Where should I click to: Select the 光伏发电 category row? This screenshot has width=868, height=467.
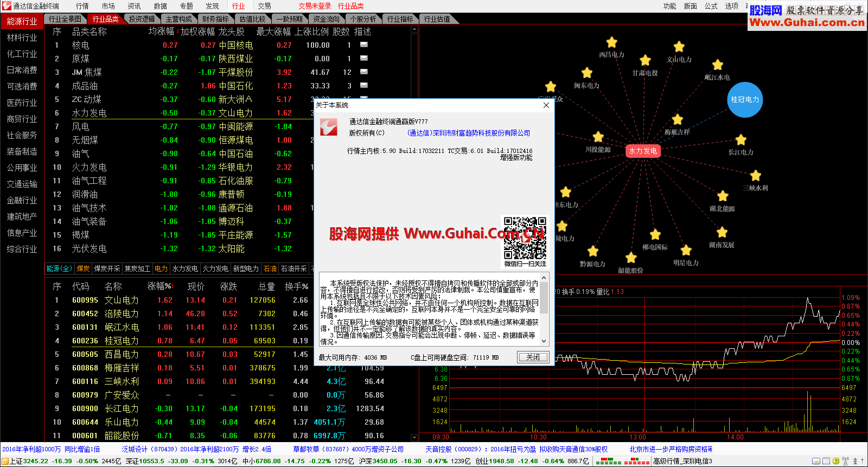click(x=228, y=248)
